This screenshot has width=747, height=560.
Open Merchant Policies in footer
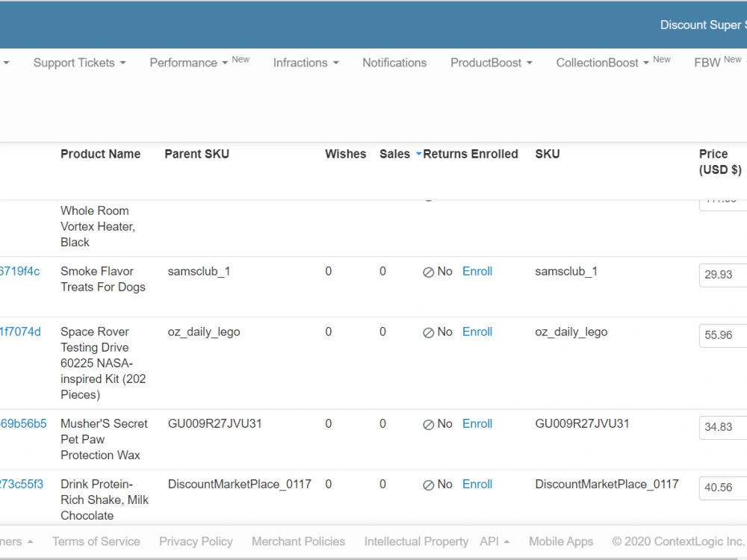click(298, 542)
